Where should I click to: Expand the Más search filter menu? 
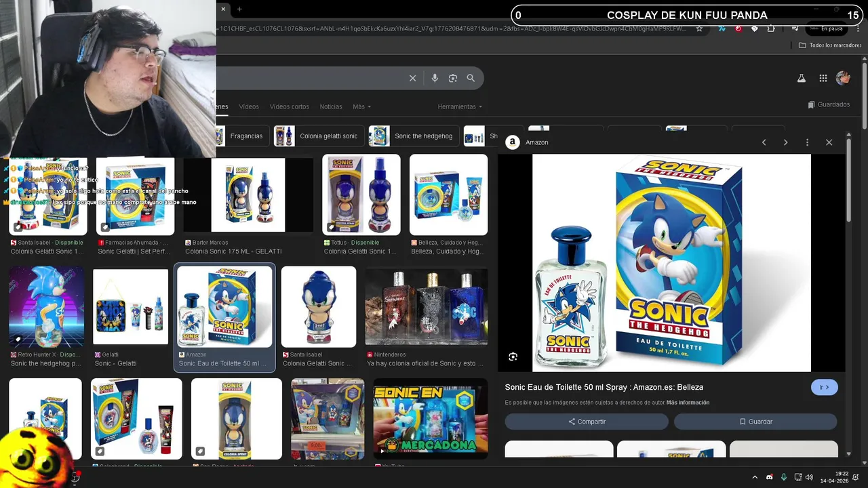[x=361, y=106]
